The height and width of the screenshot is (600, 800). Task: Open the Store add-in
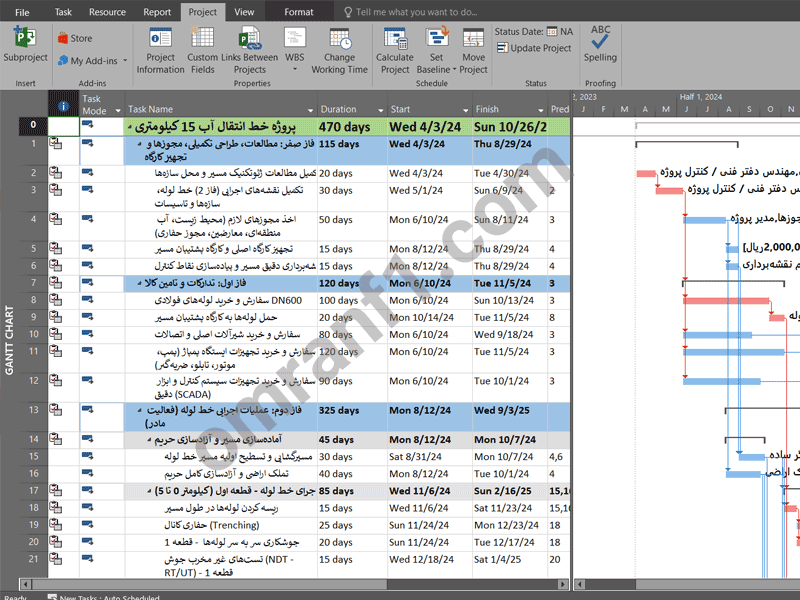(74, 38)
